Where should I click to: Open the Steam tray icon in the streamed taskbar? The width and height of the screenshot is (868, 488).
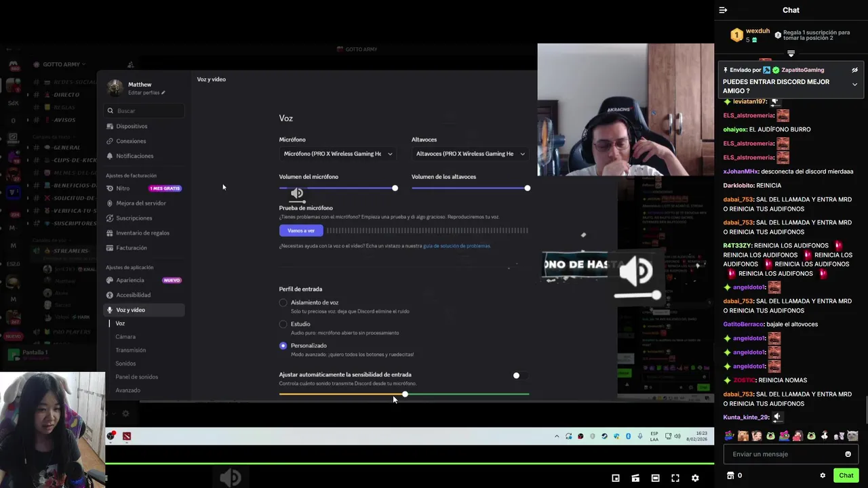(x=605, y=436)
